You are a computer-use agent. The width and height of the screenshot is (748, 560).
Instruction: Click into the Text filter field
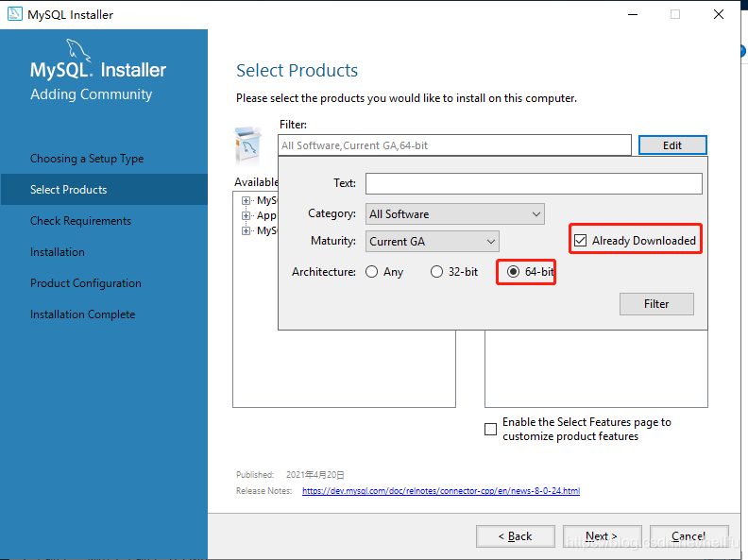(534, 183)
